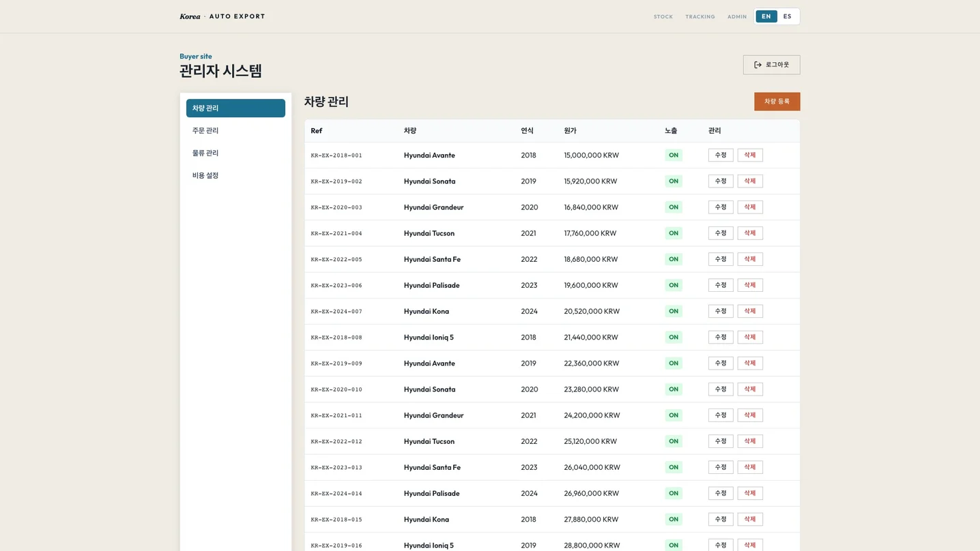Edit (수정) vehicle KR-EX-2019-009
Image resolution: width=980 pixels, height=551 pixels.
pos(721,363)
